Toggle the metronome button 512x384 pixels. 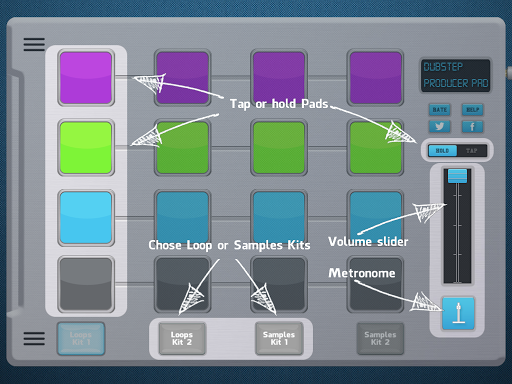click(x=458, y=313)
